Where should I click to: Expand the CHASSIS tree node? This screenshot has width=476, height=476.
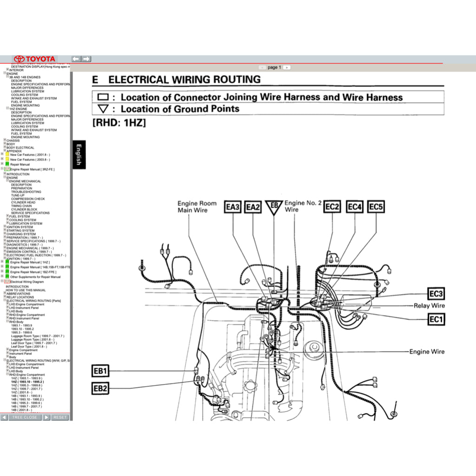click(x=4, y=140)
